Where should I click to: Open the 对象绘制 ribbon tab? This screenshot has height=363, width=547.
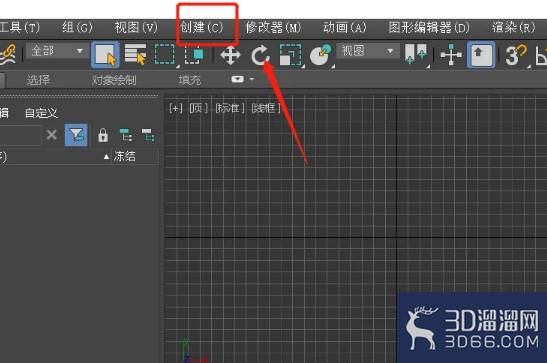tap(114, 80)
